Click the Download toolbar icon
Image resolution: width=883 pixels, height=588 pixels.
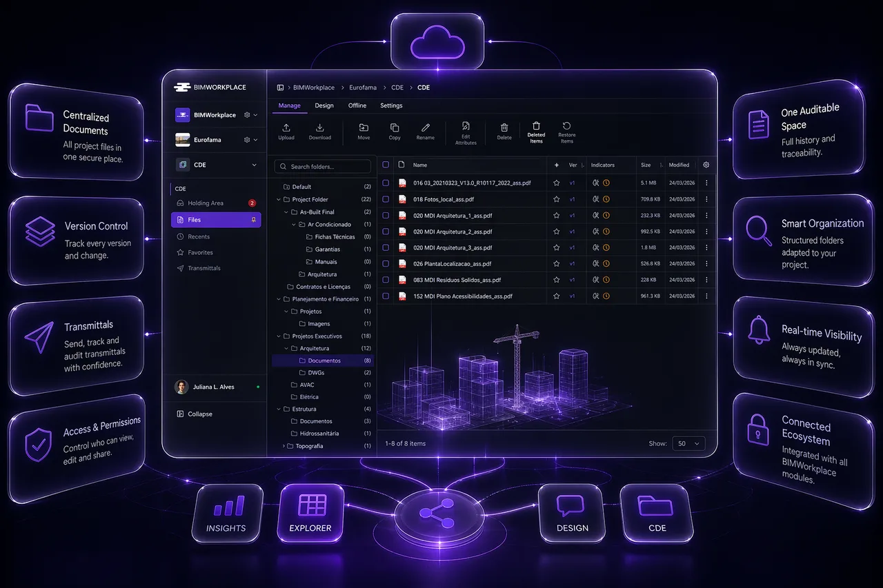tap(320, 128)
